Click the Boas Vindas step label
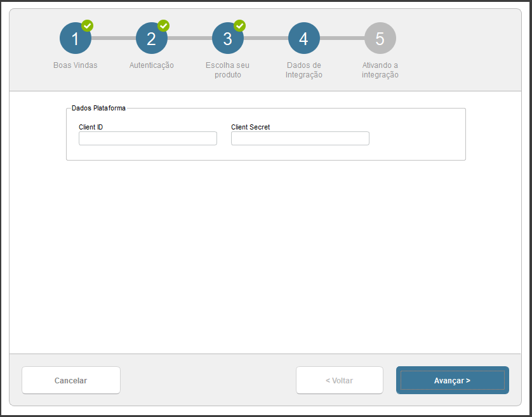Viewport: 532px width, 417px height. click(x=76, y=65)
